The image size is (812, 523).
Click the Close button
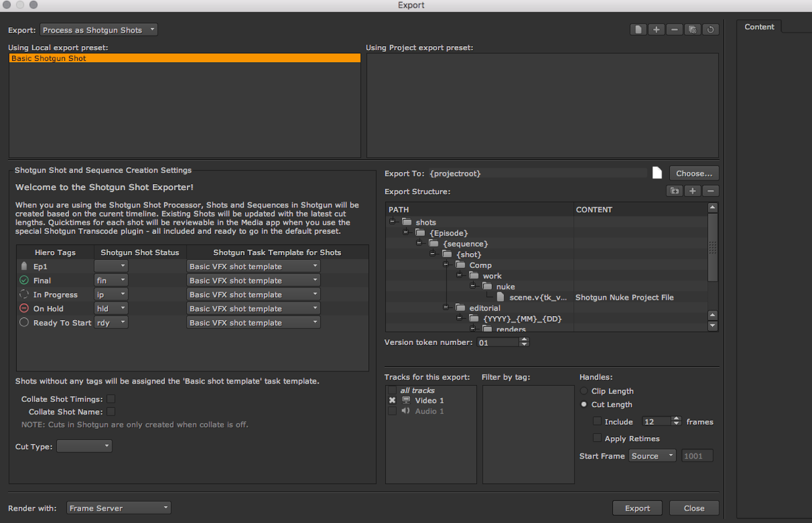pos(694,508)
